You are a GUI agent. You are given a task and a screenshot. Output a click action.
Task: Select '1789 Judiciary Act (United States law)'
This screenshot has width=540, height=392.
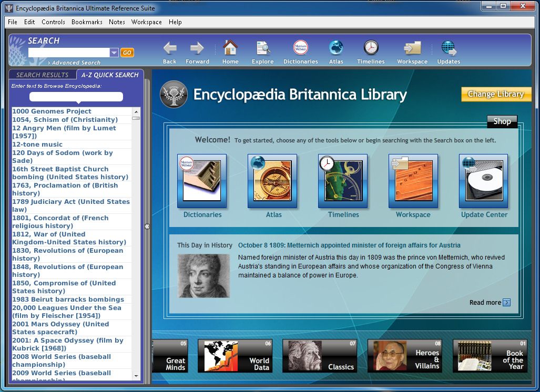pos(72,205)
